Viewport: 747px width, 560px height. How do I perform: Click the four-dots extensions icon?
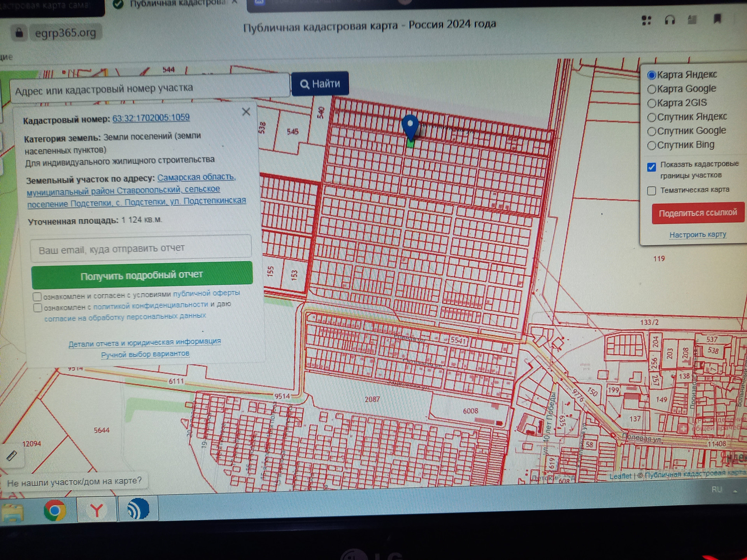pos(646,20)
